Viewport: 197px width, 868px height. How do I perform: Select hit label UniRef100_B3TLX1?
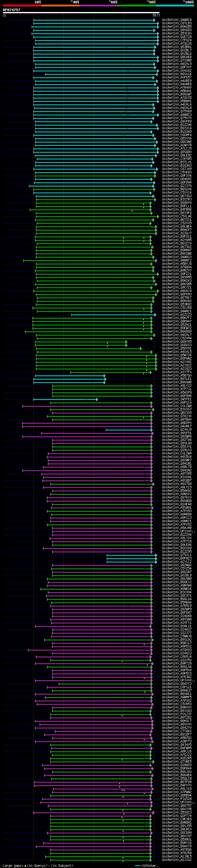pyautogui.click(x=177, y=162)
